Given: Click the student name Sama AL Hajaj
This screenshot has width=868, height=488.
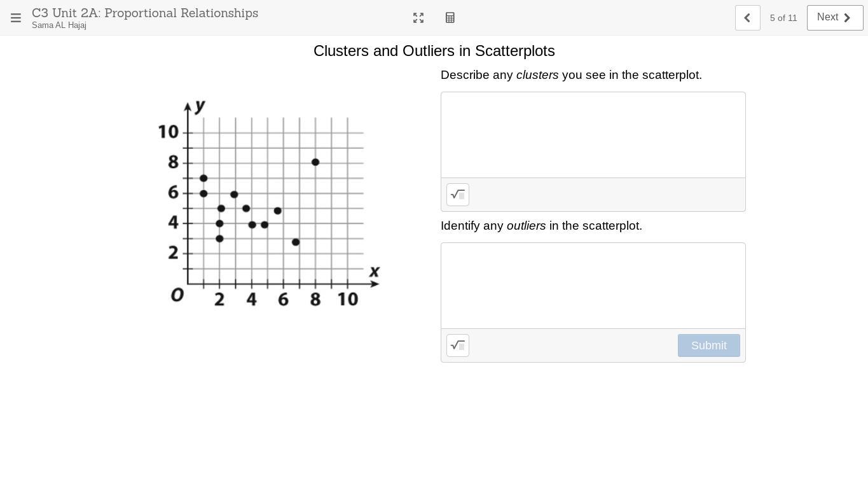Looking at the screenshot, I should tap(59, 25).
